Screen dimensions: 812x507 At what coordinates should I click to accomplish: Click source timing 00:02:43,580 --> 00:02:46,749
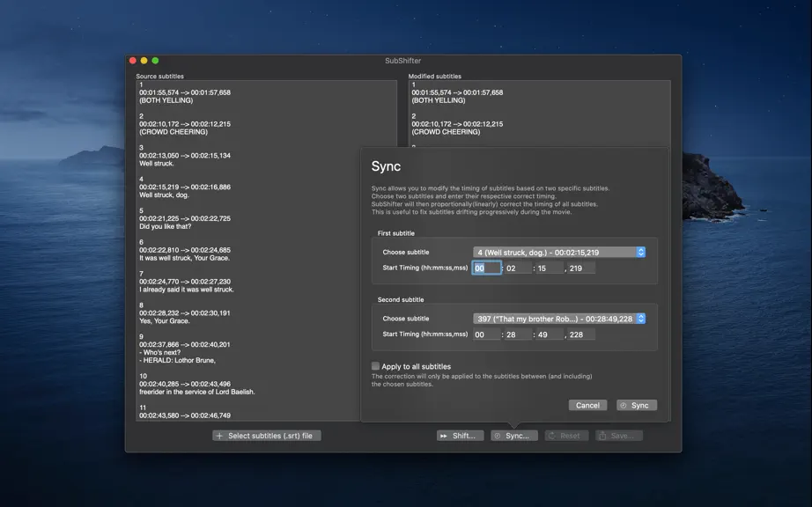pos(185,415)
